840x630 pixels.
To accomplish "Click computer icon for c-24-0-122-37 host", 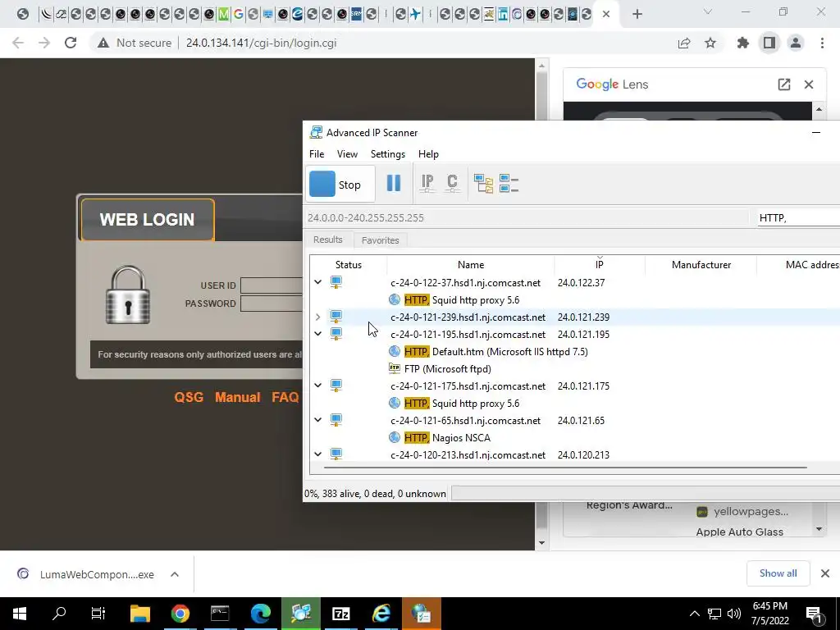I will (336, 282).
